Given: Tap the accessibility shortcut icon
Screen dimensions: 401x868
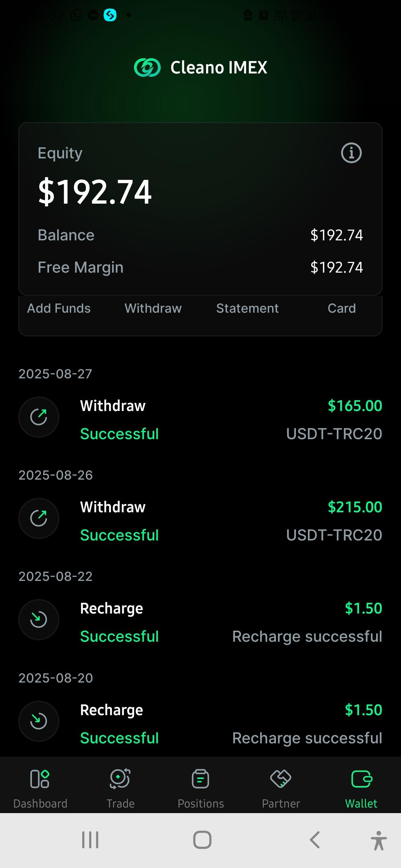Looking at the screenshot, I should pos(378,841).
